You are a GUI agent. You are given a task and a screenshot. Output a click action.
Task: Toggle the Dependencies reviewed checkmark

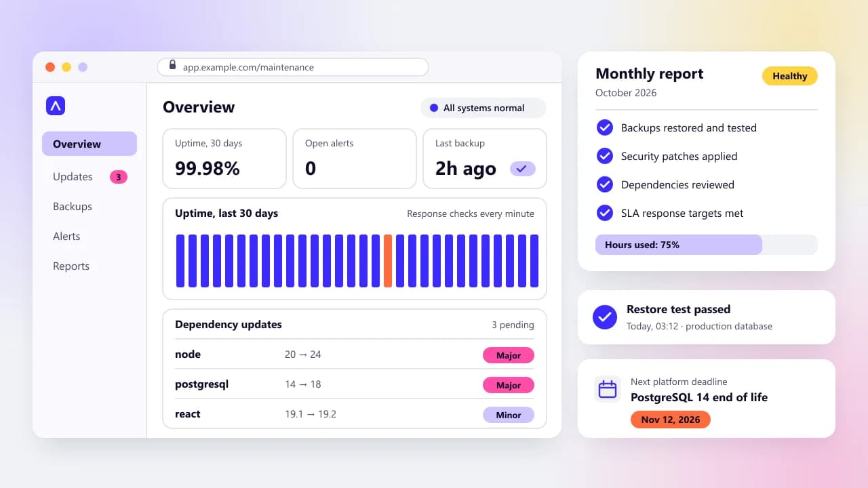point(604,184)
